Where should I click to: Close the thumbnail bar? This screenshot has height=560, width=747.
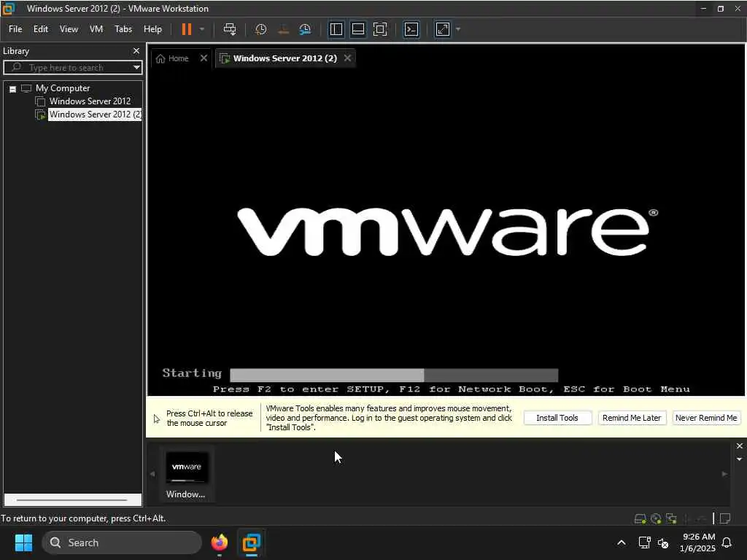click(x=740, y=446)
